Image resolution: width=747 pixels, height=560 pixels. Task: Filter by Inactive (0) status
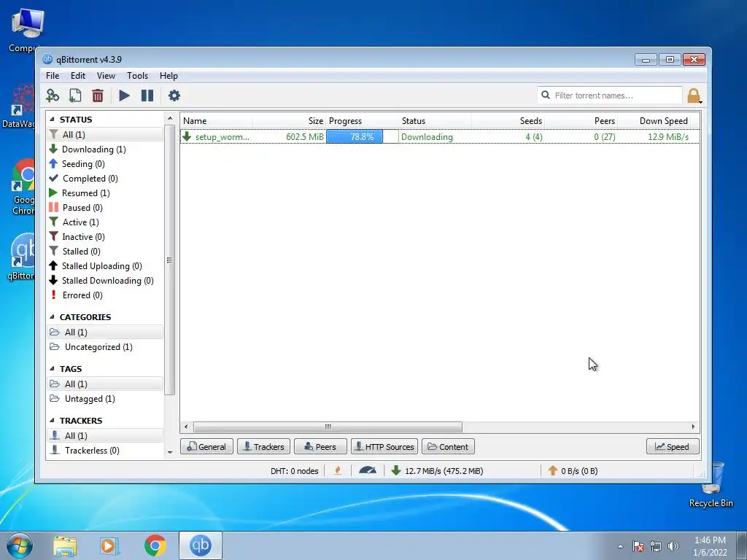click(83, 237)
